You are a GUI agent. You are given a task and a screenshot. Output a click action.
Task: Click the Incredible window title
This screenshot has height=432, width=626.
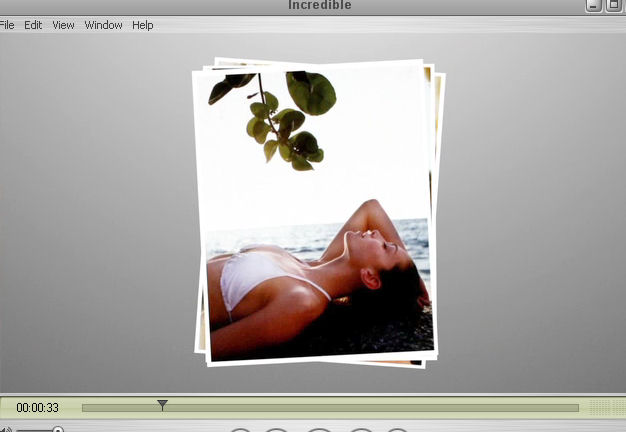(320, 5)
